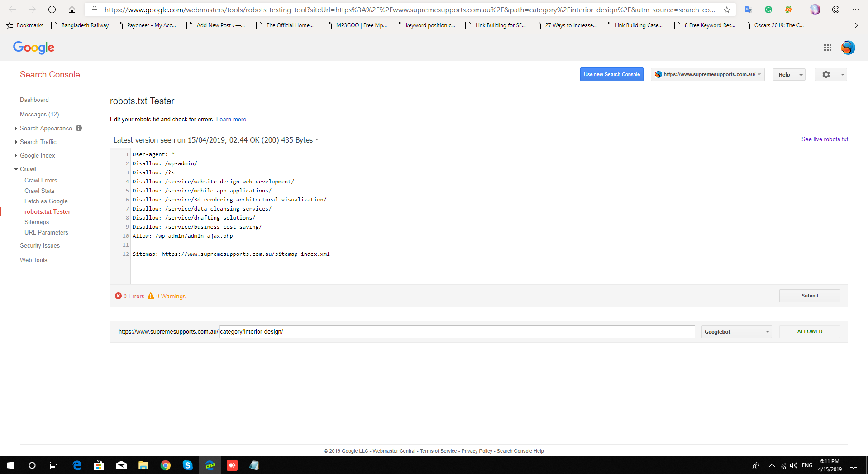Click the URL path input field
The height and width of the screenshot is (474, 868).
tap(457, 331)
